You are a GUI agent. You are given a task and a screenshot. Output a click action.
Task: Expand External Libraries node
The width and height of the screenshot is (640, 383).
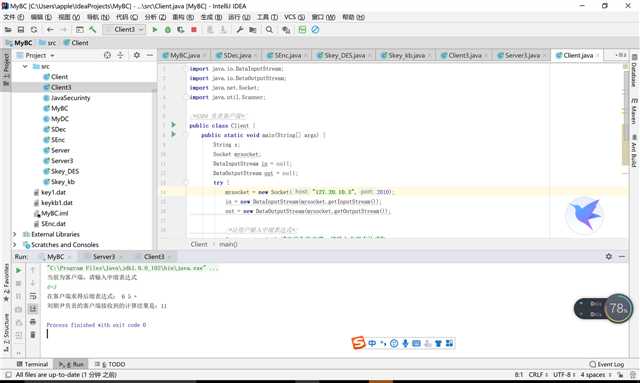15,234
